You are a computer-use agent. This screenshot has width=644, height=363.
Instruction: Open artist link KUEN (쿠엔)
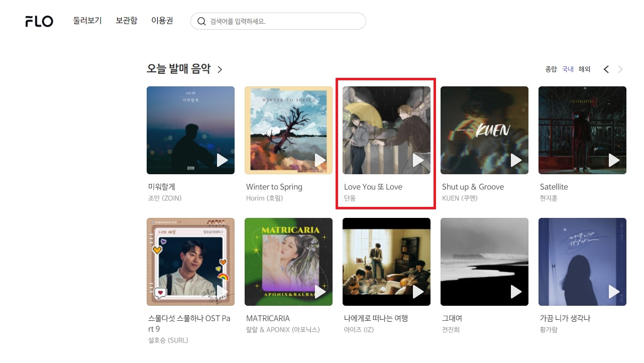click(x=460, y=198)
